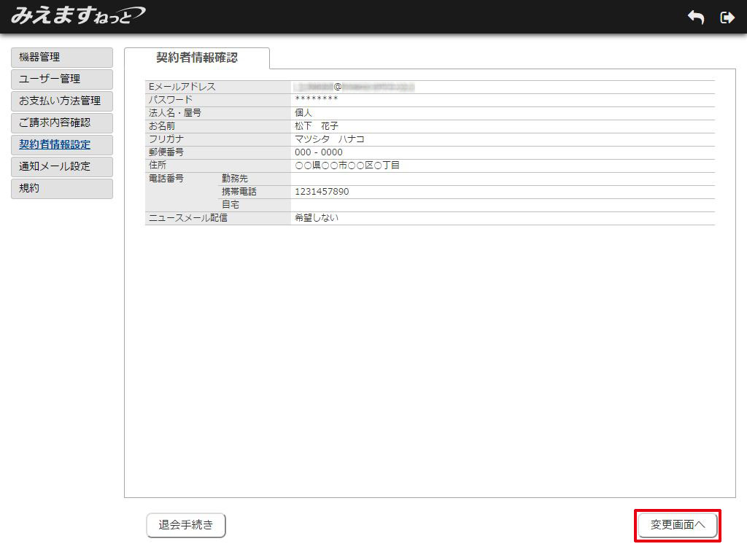Open 通知メール設定 from the side menu
This screenshot has width=747, height=560.
62,167
